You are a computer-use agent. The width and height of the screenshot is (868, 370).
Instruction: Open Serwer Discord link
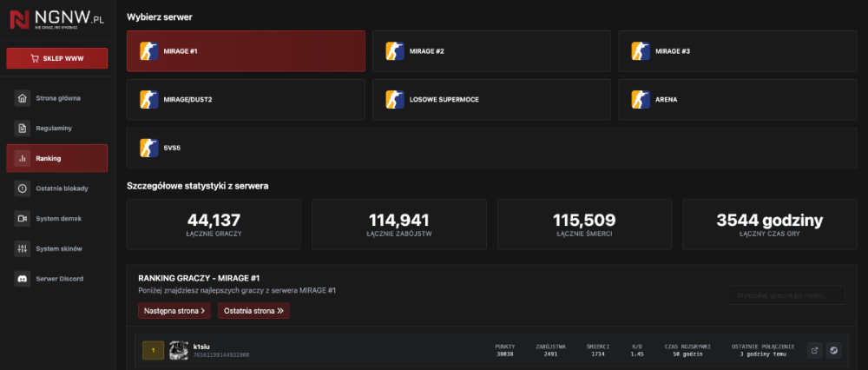click(57, 279)
